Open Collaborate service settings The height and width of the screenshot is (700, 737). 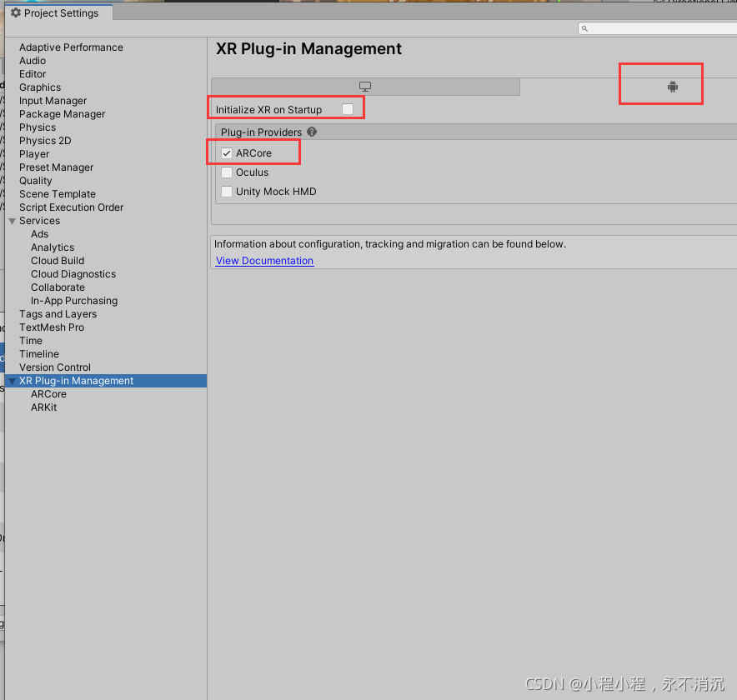(x=58, y=287)
